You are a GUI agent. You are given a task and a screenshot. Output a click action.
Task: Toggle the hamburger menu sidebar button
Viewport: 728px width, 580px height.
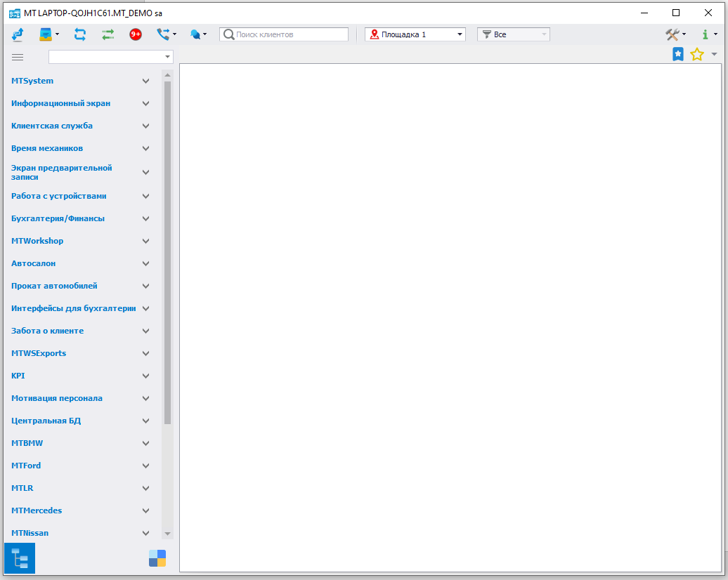click(x=18, y=57)
